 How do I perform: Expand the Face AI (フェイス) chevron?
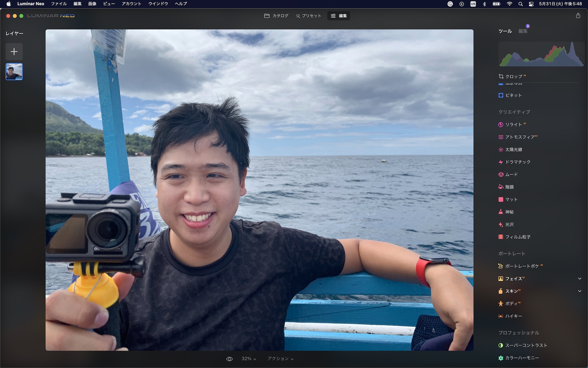point(579,279)
